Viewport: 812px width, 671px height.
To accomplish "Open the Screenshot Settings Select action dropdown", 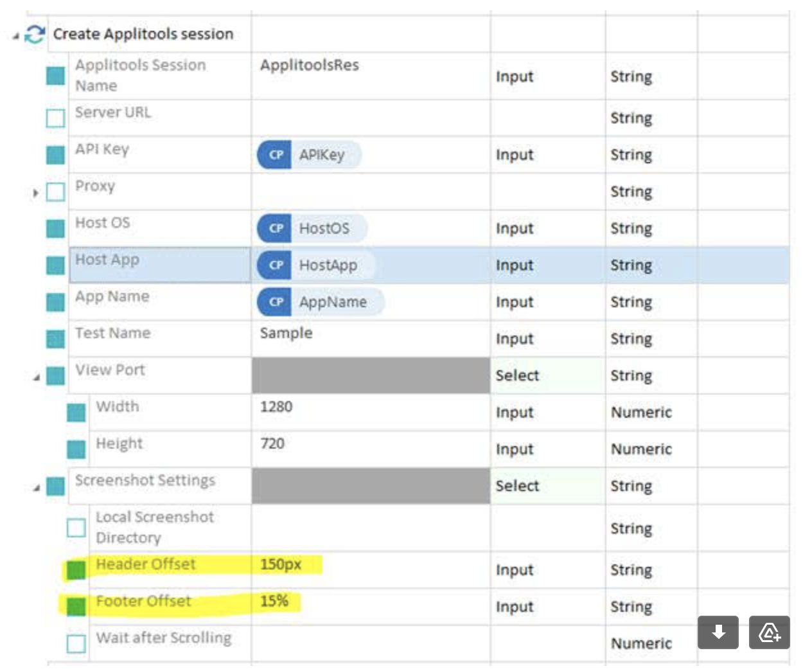I will (547, 486).
